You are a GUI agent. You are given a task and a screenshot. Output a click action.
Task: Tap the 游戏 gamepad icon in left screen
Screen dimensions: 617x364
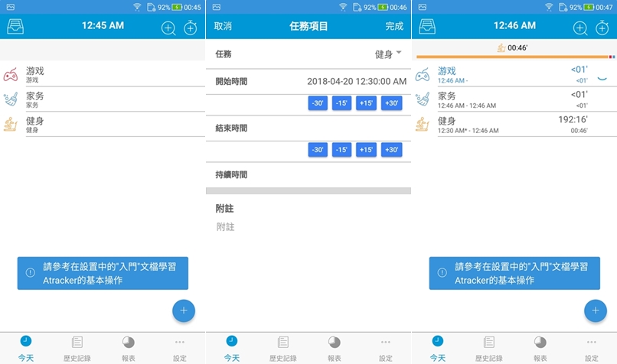[x=11, y=74]
